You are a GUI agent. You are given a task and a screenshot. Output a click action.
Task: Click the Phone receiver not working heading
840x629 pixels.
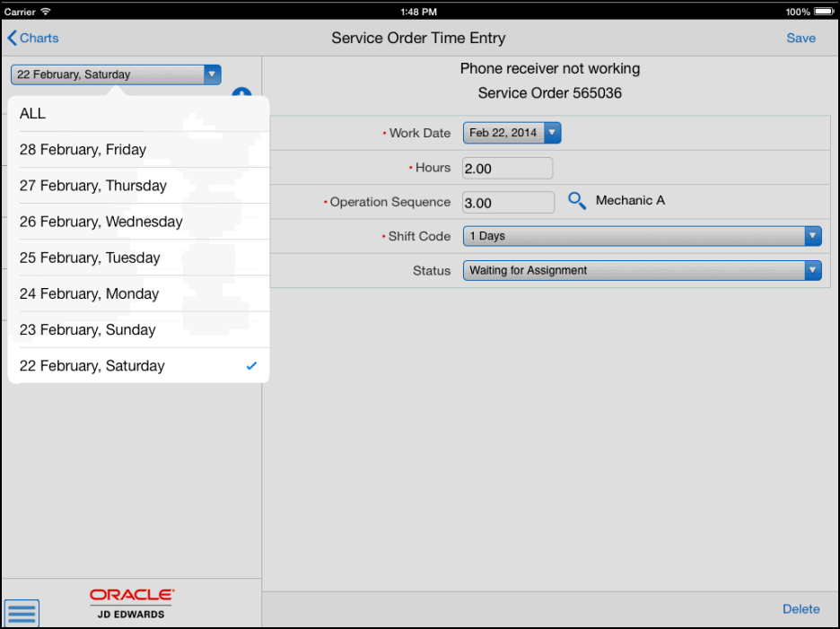pos(549,68)
